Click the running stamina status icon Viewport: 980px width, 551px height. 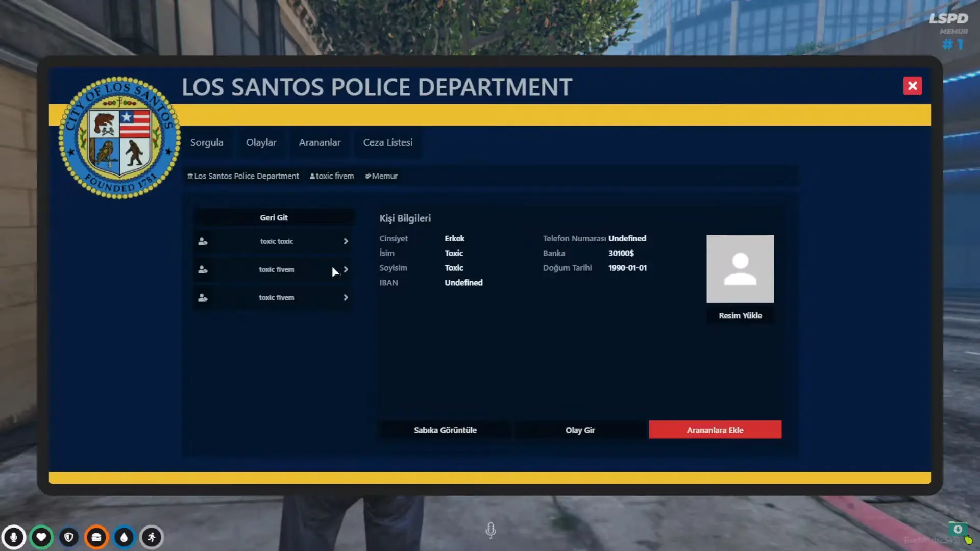tap(152, 537)
